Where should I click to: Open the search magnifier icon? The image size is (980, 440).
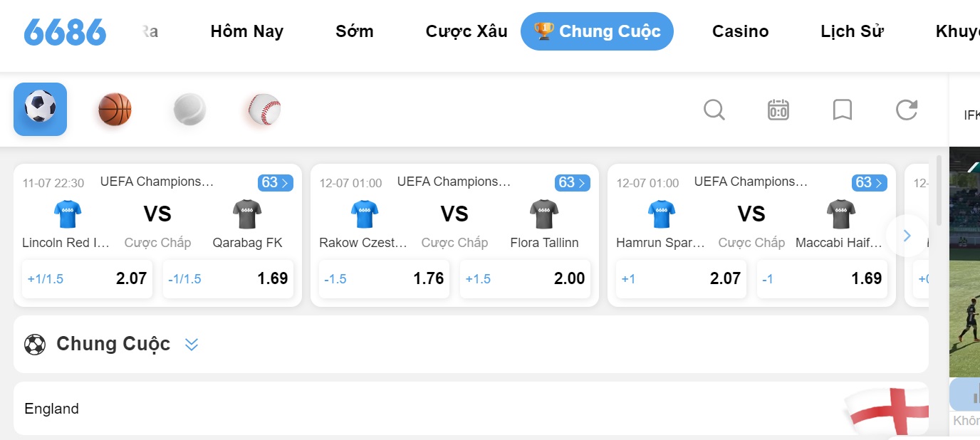tap(714, 110)
